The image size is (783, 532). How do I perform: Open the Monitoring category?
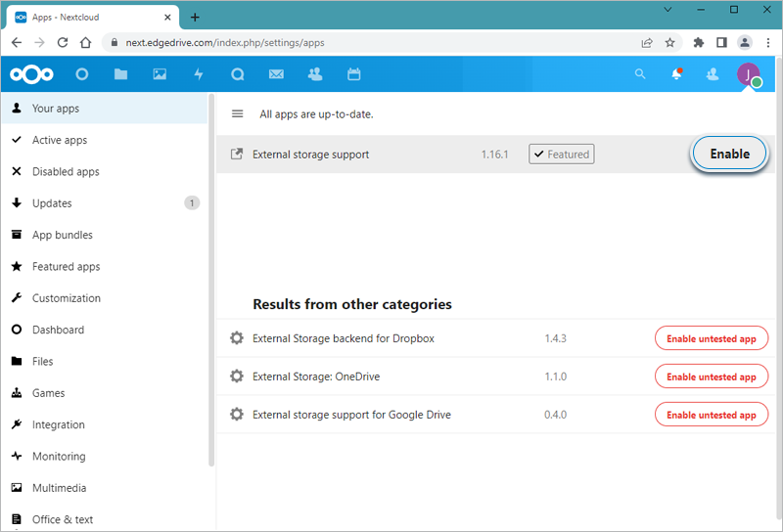pyautogui.click(x=105, y=456)
